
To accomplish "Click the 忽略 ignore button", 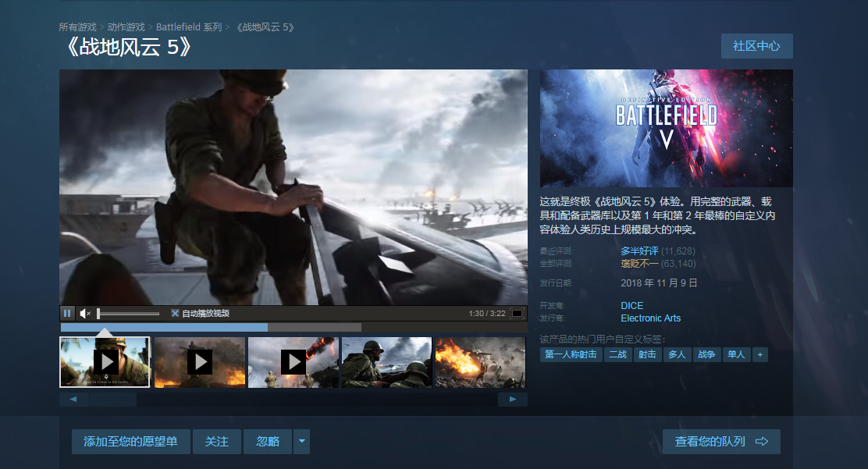I will click(x=268, y=442).
